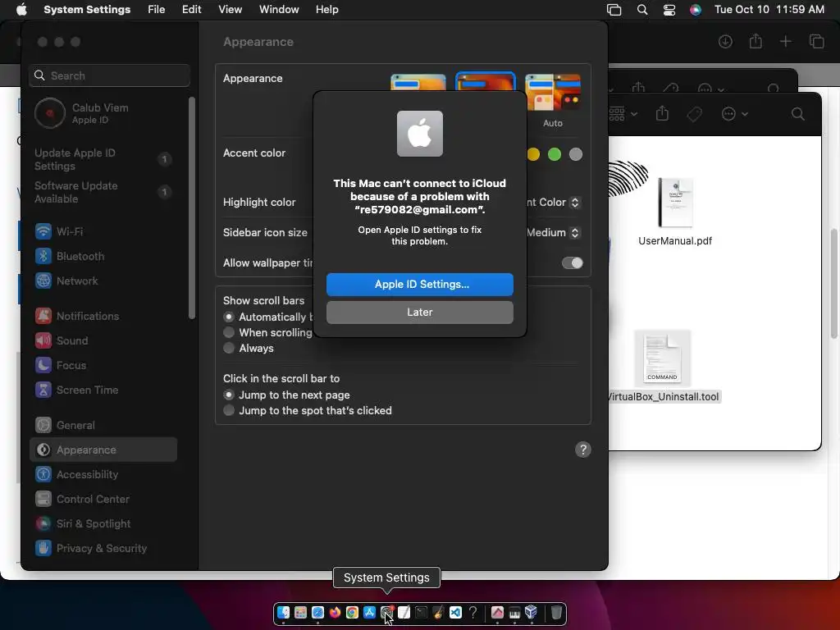
Task: Open the Highlight color dropdown
Action: 575,203
